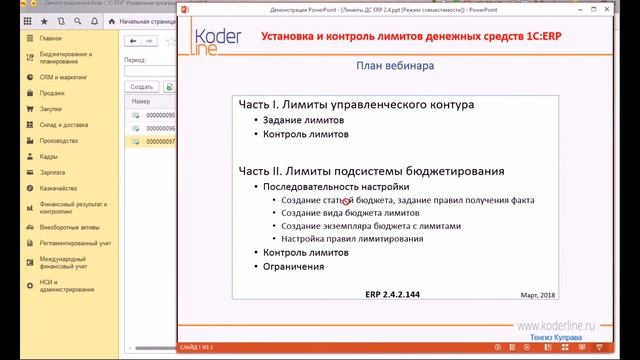The width and height of the screenshot is (640, 360).
Task: Start Slide Show from PowerPoint status bar
Action: tap(599, 347)
